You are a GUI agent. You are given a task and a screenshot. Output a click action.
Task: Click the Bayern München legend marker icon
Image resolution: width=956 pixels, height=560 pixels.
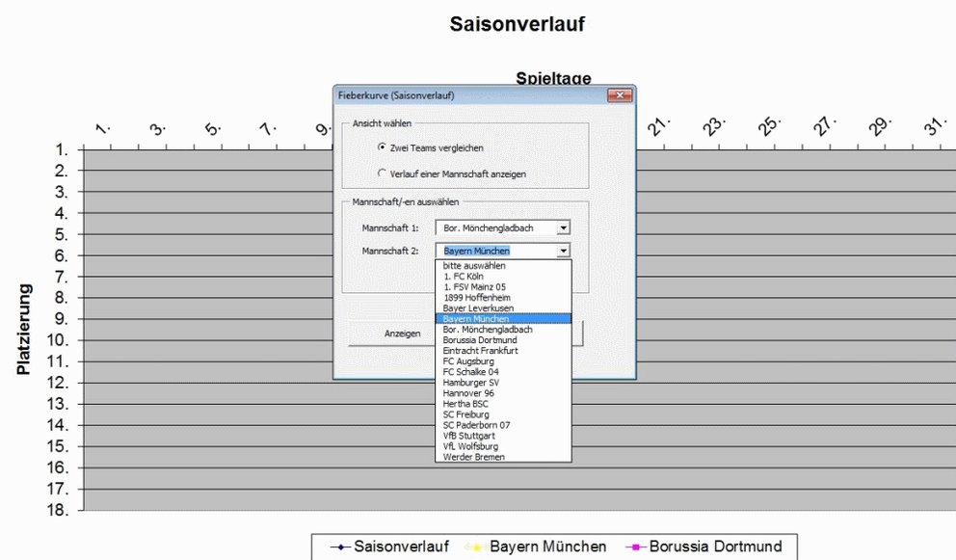[x=476, y=547]
